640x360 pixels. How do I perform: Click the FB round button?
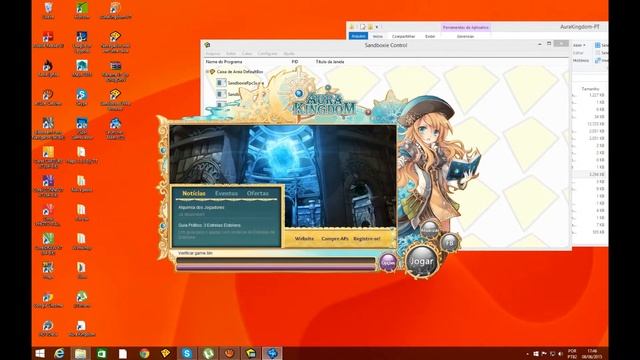coord(449,242)
